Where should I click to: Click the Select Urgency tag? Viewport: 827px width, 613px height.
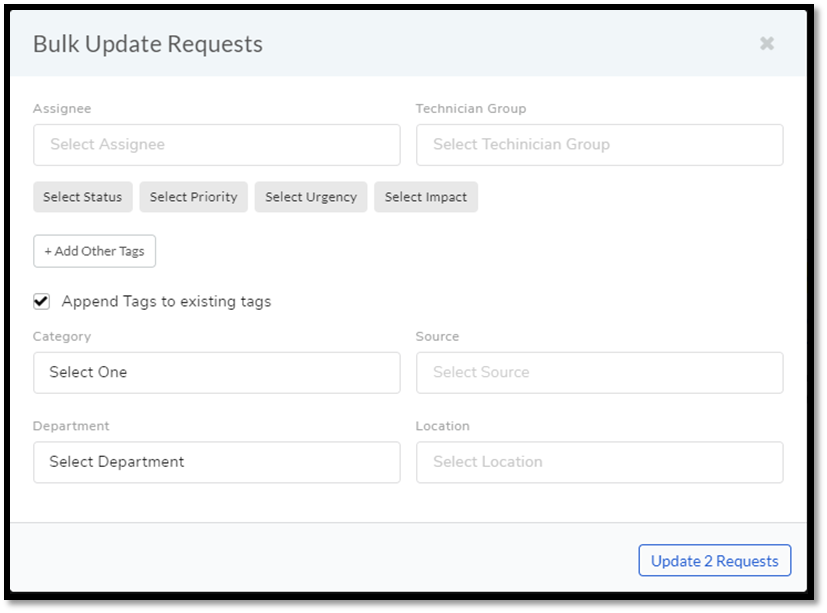click(311, 197)
